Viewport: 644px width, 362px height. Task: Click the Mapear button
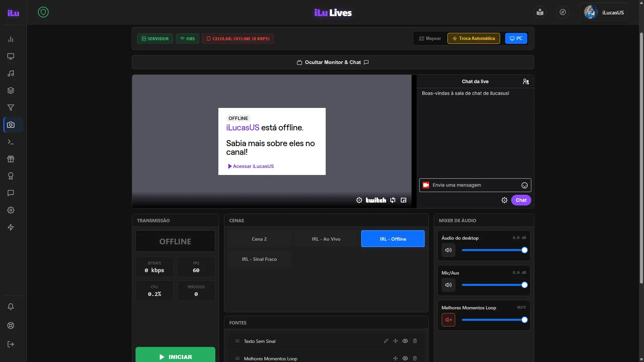coord(430,38)
